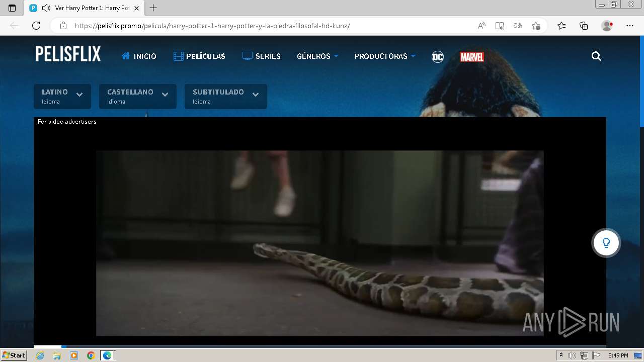Click the site search magnifier icon
Viewport: 644px width, 362px height.
596,56
